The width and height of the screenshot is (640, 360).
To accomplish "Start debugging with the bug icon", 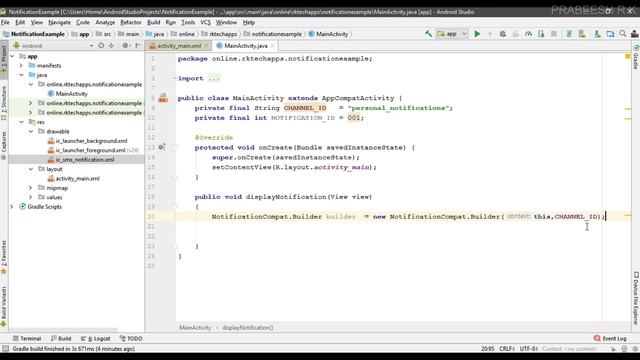I will click(502, 34).
